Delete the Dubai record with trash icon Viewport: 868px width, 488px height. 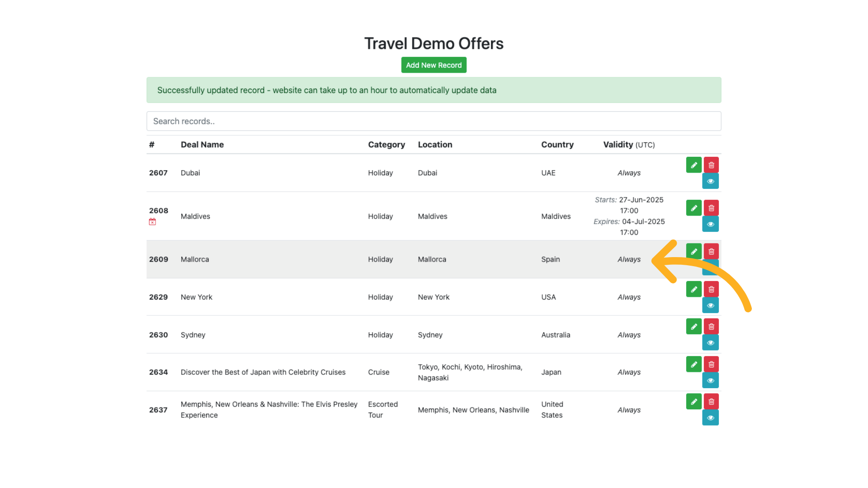coord(711,165)
